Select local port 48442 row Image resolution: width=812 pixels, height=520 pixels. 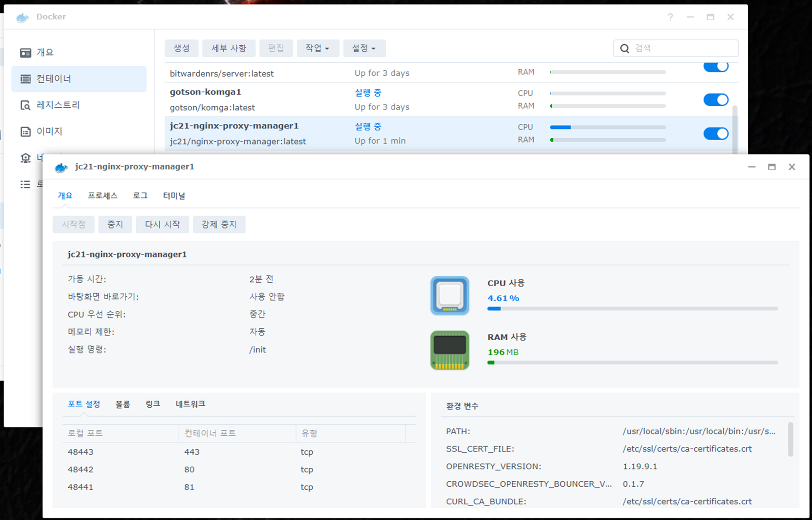point(239,469)
